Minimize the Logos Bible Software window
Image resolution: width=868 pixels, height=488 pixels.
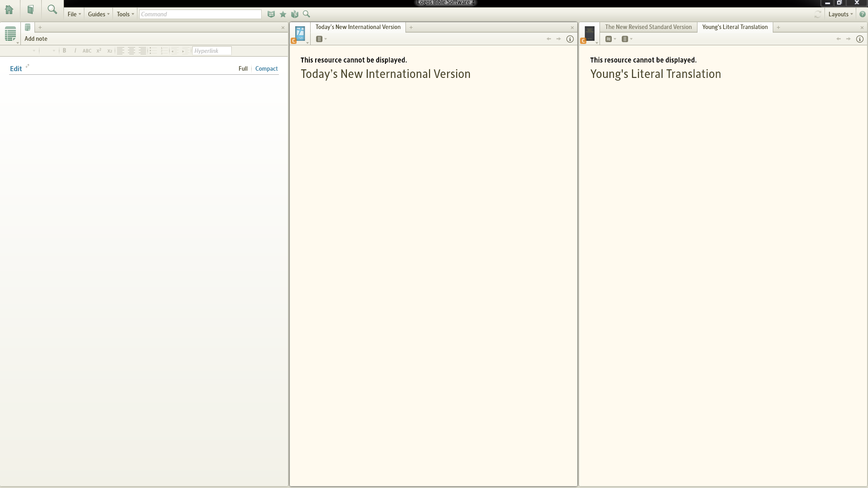pos(828,3)
